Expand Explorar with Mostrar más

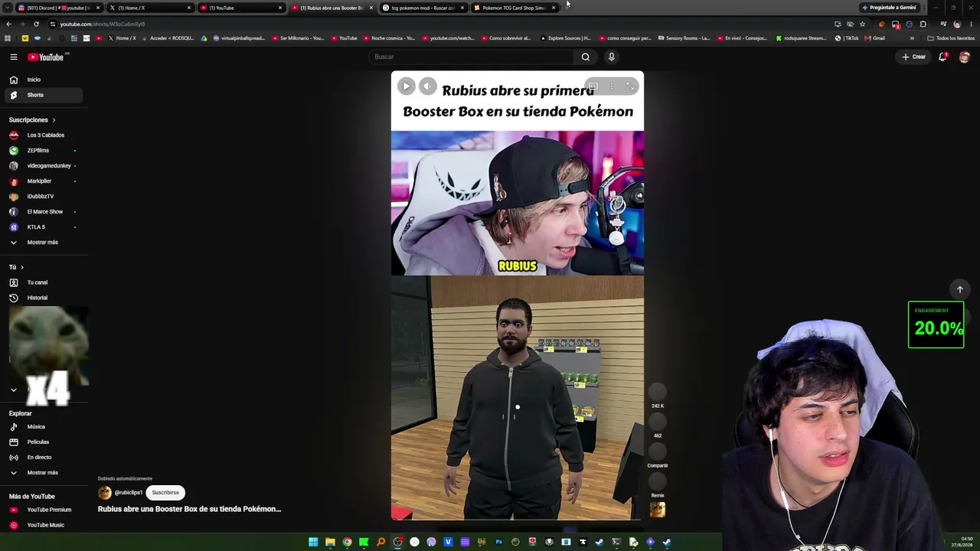tap(42, 473)
